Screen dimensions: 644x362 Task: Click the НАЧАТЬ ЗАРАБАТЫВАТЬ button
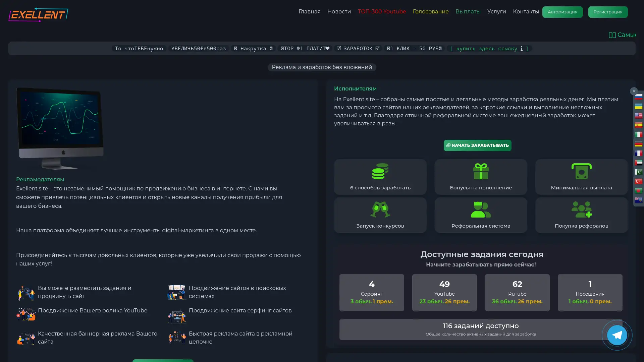tap(477, 145)
